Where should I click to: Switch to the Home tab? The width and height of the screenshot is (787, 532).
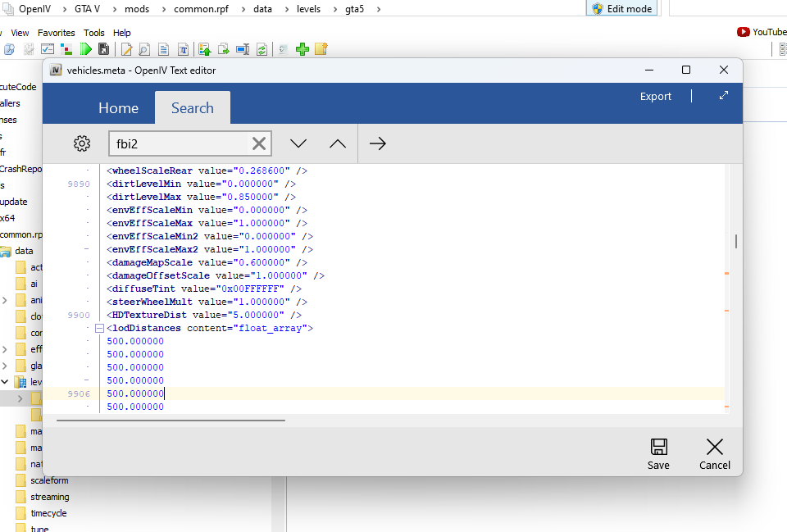[x=118, y=108]
